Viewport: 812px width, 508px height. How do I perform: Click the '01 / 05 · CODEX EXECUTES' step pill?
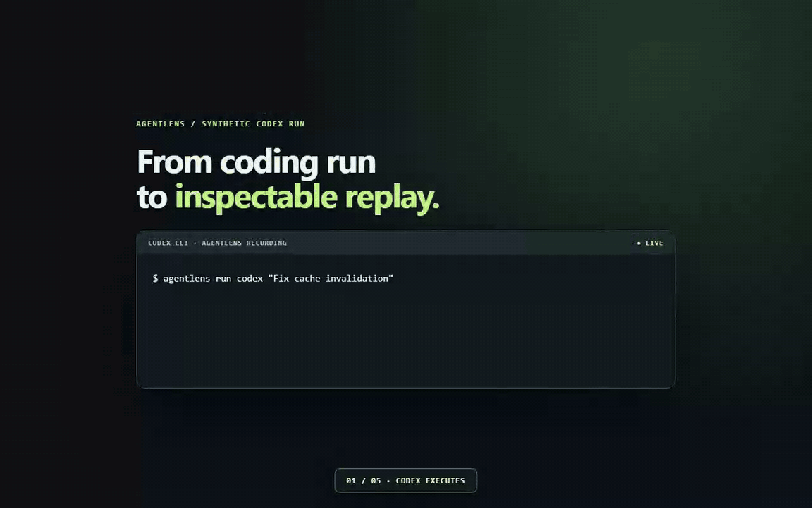coord(405,480)
